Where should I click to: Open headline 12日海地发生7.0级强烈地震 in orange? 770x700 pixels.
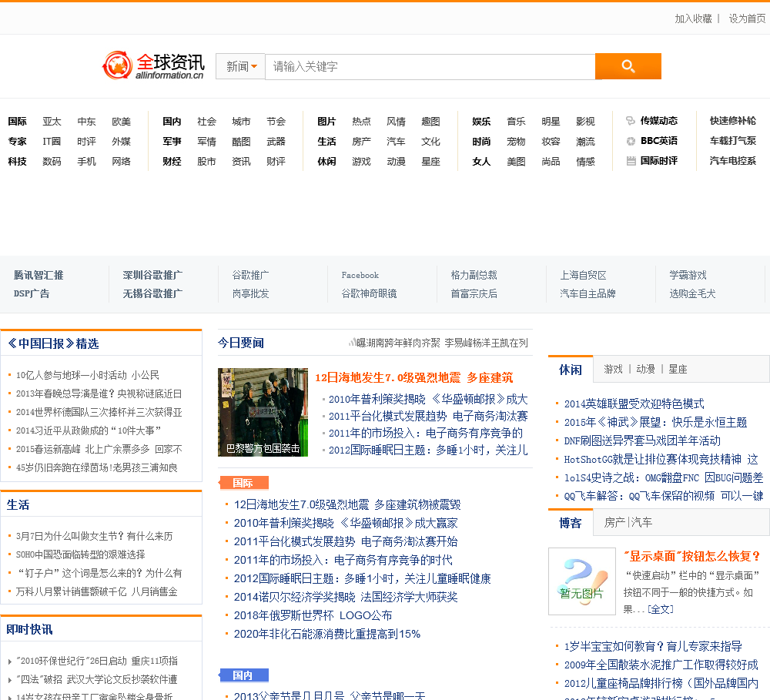[x=414, y=378]
